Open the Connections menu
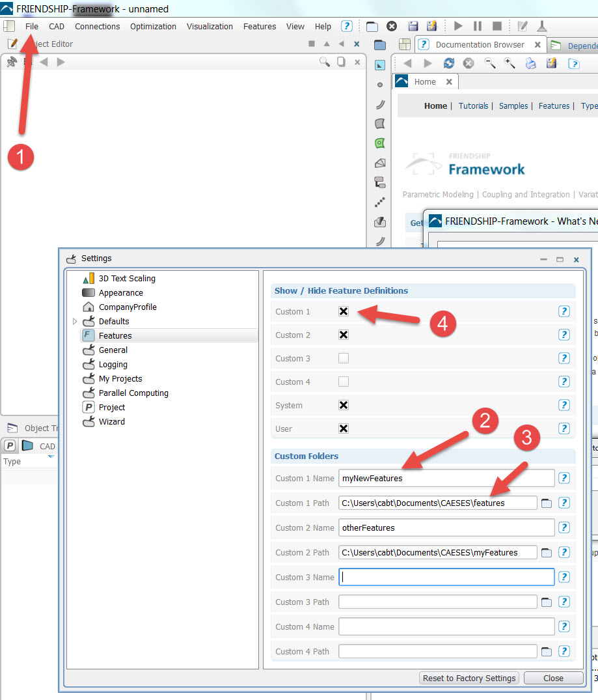This screenshot has width=598, height=700. click(98, 26)
